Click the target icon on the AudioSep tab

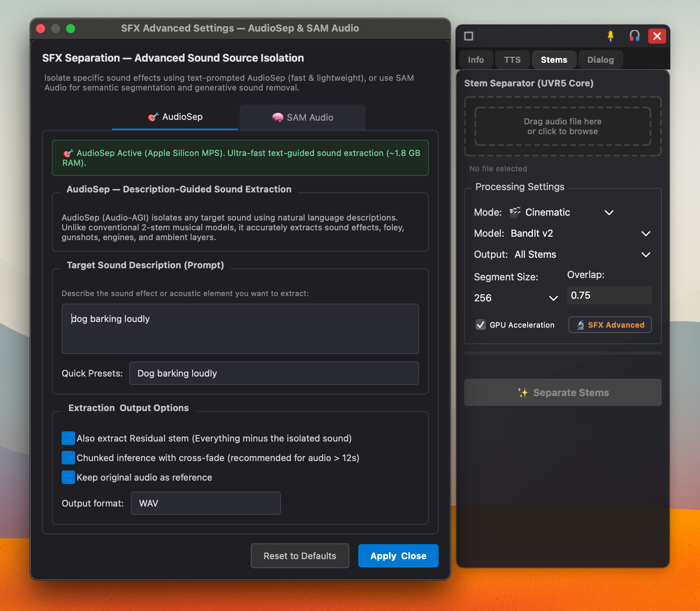pos(153,117)
